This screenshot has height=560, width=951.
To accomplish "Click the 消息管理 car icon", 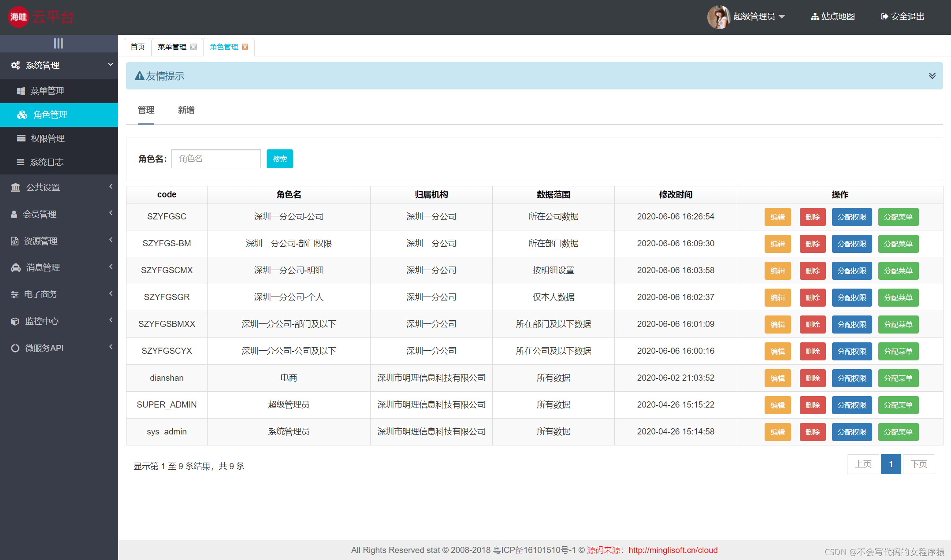I will (16, 268).
